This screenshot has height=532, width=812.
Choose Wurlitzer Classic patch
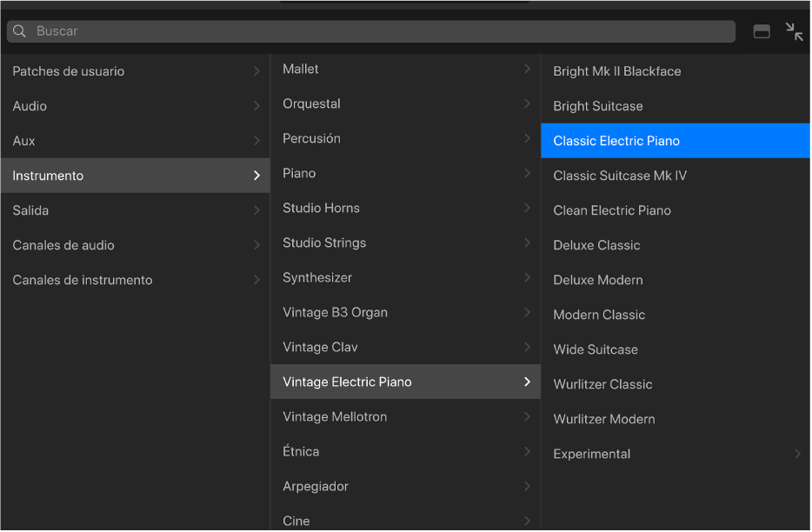click(x=676, y=384)
